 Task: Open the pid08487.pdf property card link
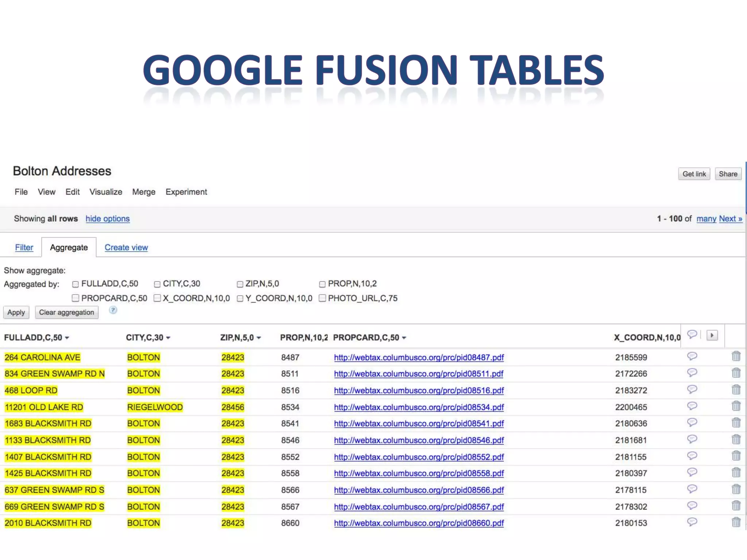pos(419,358)
